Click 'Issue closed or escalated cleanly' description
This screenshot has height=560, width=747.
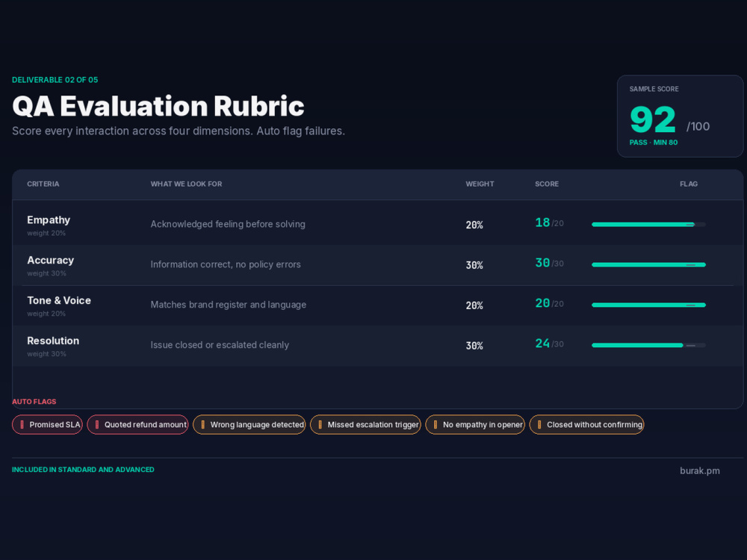220,345
